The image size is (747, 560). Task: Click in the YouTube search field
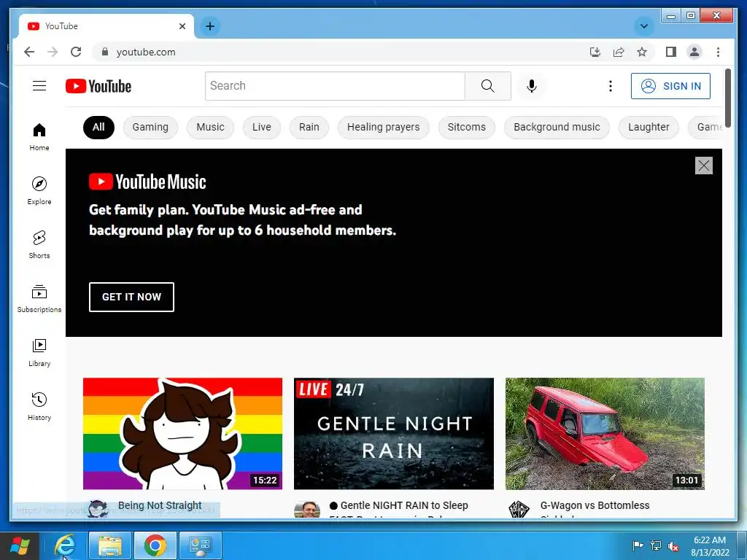coord(335,86)
